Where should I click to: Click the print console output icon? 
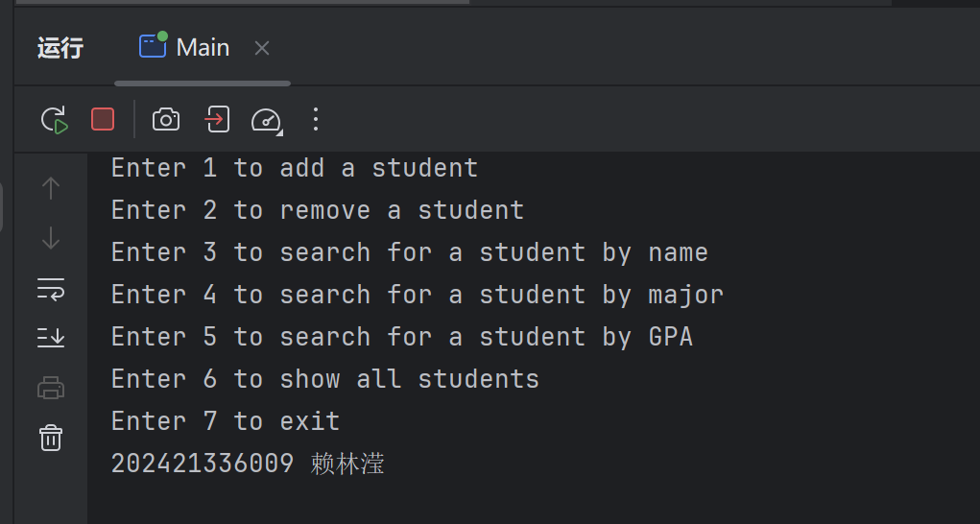pos(51,388)
